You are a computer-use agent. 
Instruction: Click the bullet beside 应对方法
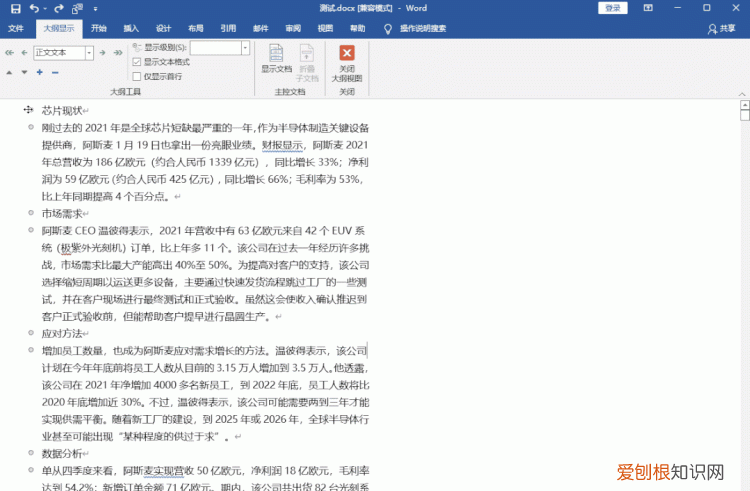(x=31, y=333)
